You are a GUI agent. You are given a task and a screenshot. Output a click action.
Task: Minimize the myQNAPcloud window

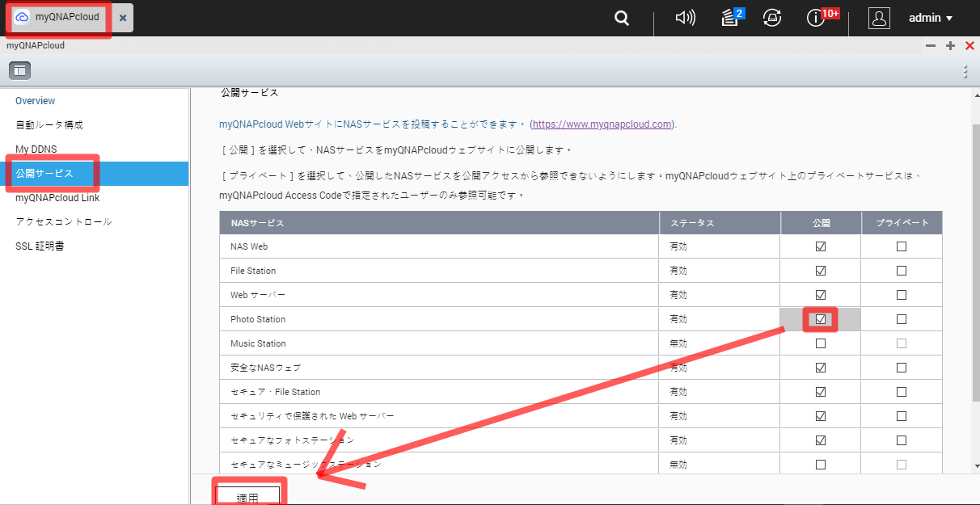pyautogui.click(x=931, y=46)
